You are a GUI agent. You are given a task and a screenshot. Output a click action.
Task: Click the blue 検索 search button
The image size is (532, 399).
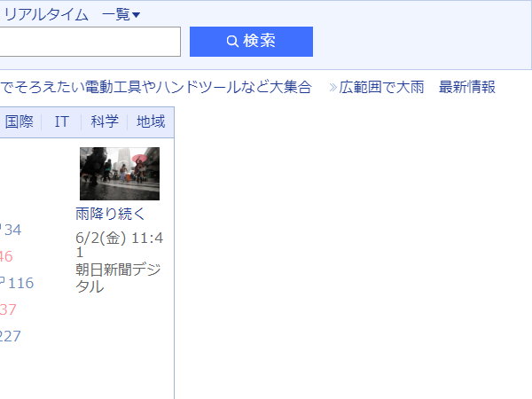tap(251, 42)
